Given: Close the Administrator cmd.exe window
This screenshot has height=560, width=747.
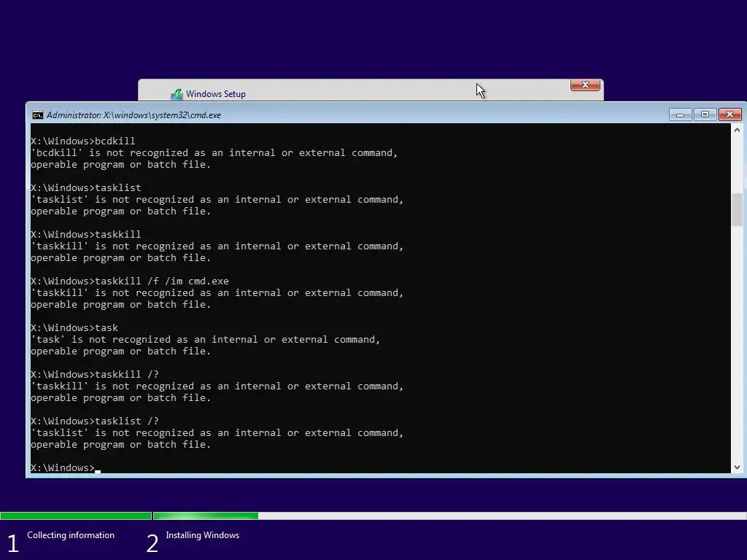Looking at the screenshot, I should tap(729, 114).
